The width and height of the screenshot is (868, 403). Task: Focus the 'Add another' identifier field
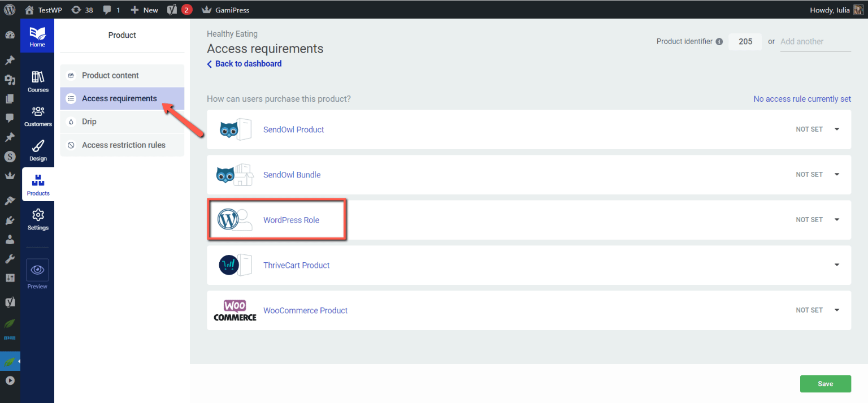[815, 41]
